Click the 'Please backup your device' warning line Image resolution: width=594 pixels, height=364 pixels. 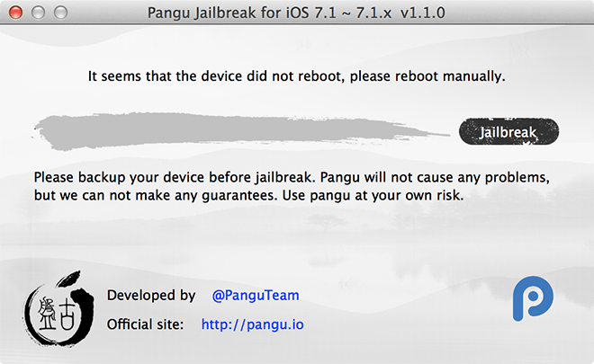[292, 177]
